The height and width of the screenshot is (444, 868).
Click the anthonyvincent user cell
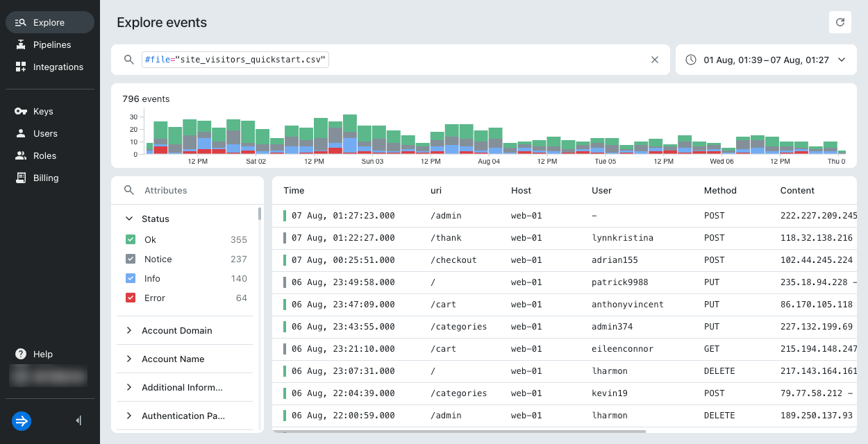pos(628,305)
